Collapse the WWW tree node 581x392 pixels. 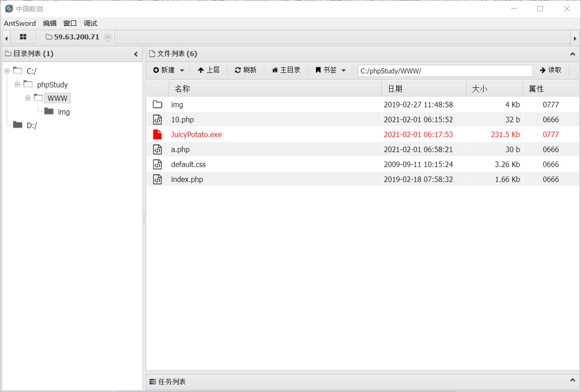click(28, 98)
